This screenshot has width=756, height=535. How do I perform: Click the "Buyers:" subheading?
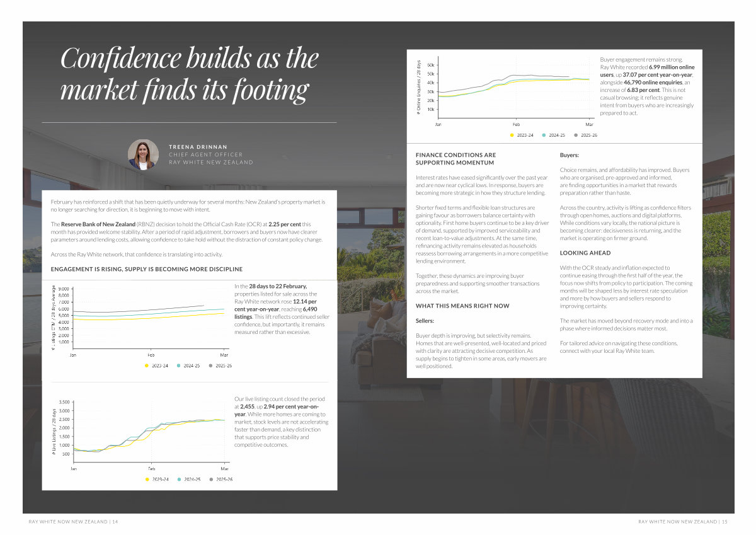click(x=569, y=155)
